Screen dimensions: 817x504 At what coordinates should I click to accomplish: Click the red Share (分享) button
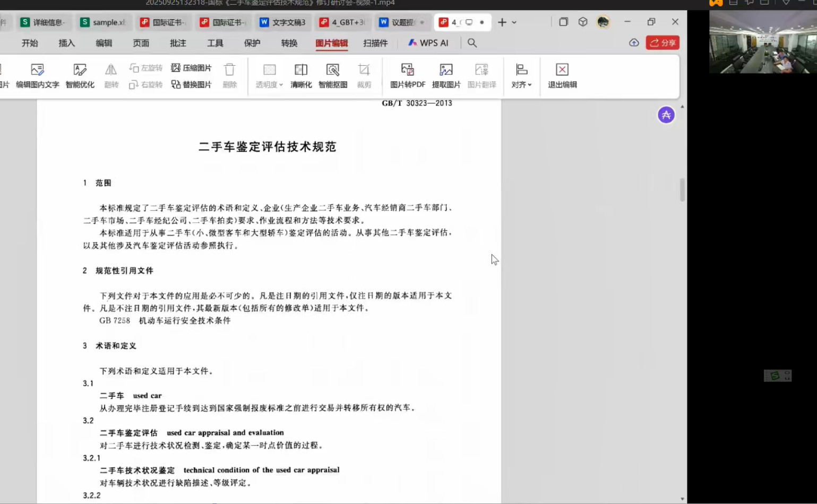point(663,43)
